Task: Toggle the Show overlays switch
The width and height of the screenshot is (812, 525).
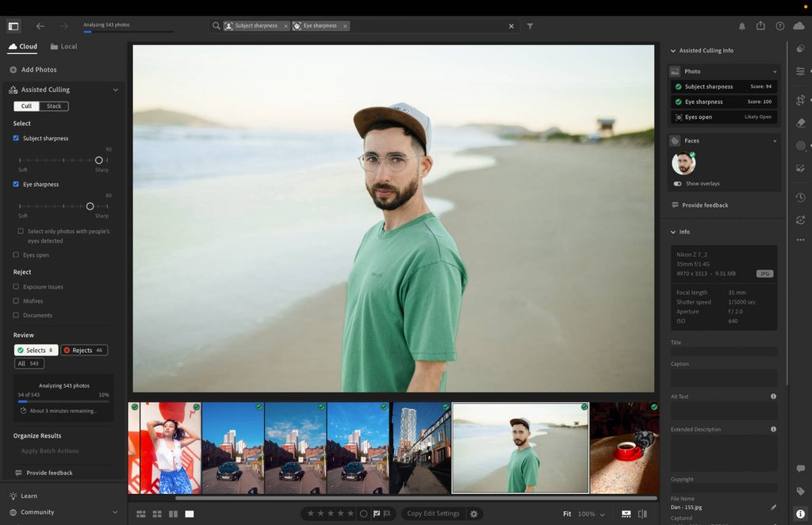Action: click(677, 183)
